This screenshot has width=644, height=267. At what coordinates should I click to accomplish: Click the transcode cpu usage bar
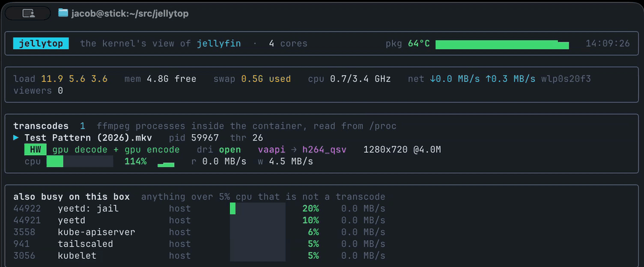80,162
